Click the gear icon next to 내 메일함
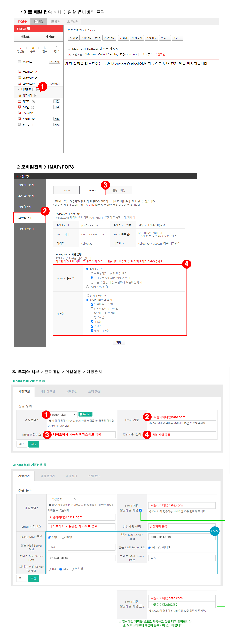Viewport: 236px width, 644px height. 38,90
